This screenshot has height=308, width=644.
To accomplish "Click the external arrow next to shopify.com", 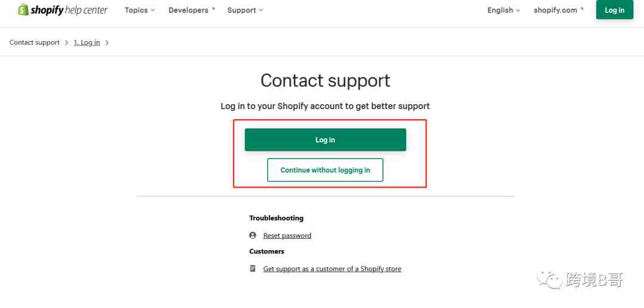I will pos(581,9).
